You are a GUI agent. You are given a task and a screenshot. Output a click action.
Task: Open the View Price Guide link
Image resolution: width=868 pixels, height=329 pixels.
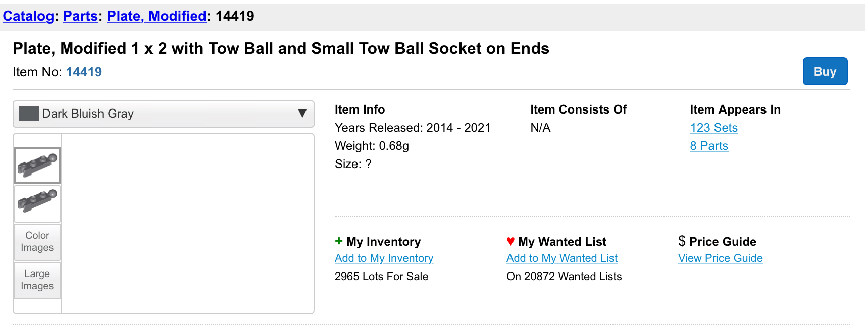720,258
